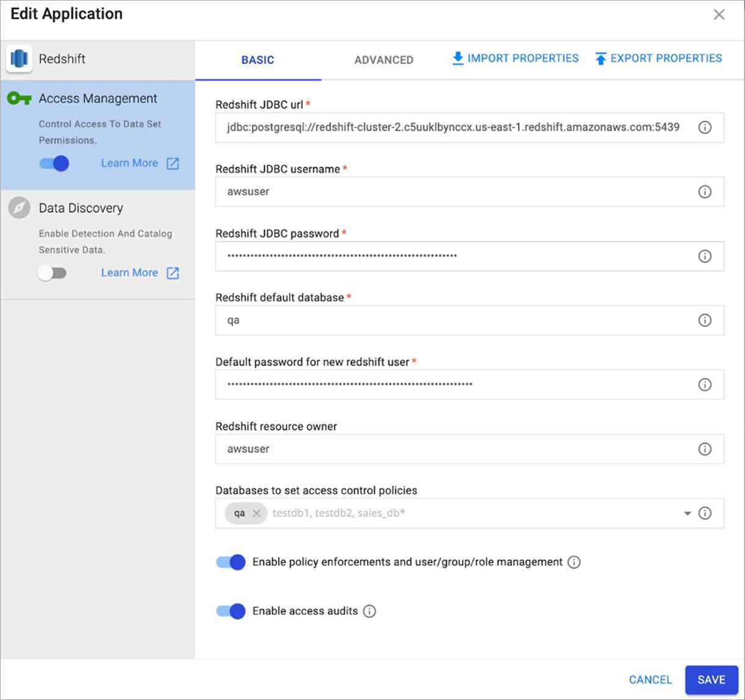This screenshot has height=700, width=745.
Task: Select the Access Management heading
Action: (98, 99)
